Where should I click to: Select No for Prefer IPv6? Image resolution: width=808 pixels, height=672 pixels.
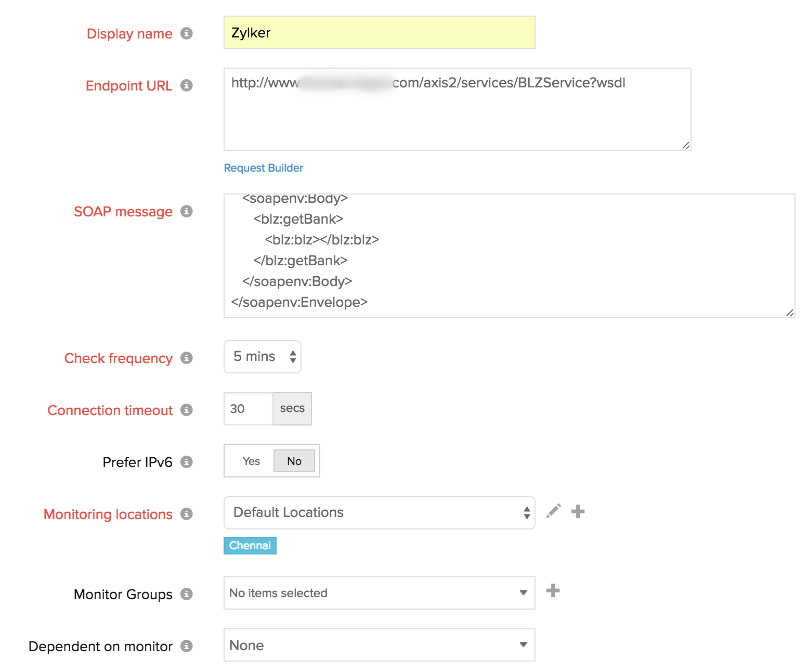coord(294,461)
